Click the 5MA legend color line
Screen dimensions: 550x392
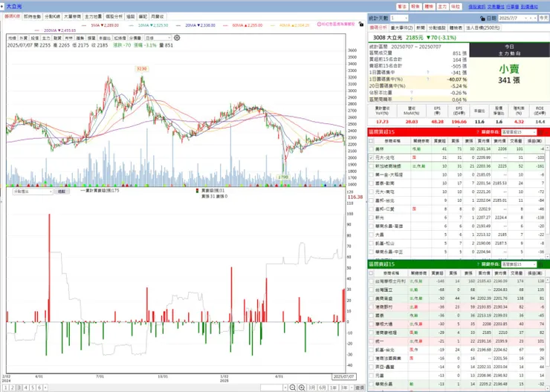84,25
